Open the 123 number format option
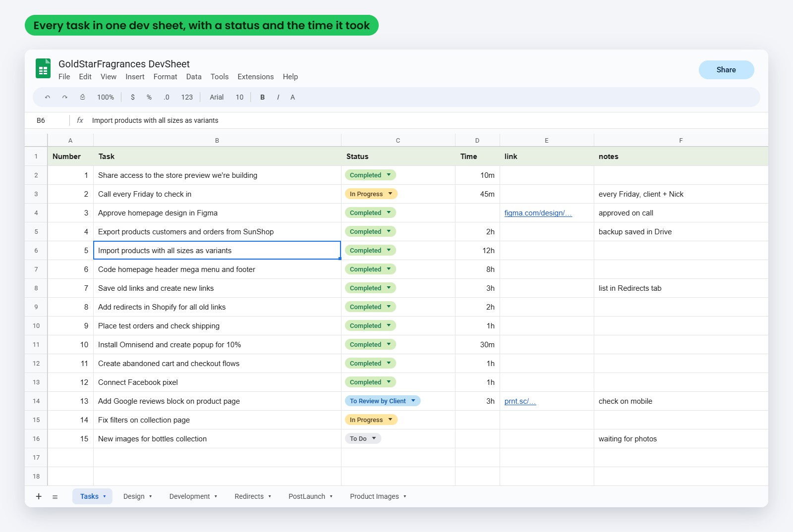The width and height of the screenshot is (793, 532). pos(187,97)
